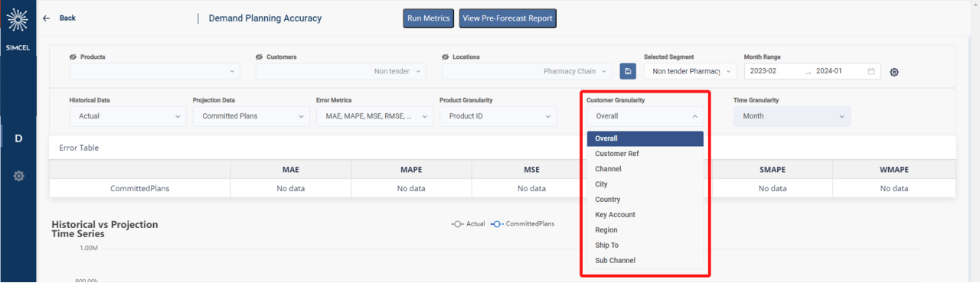Click CommittedPlans row label in table
The width and height of the screenshot is (980, 283).
[140, 188]
